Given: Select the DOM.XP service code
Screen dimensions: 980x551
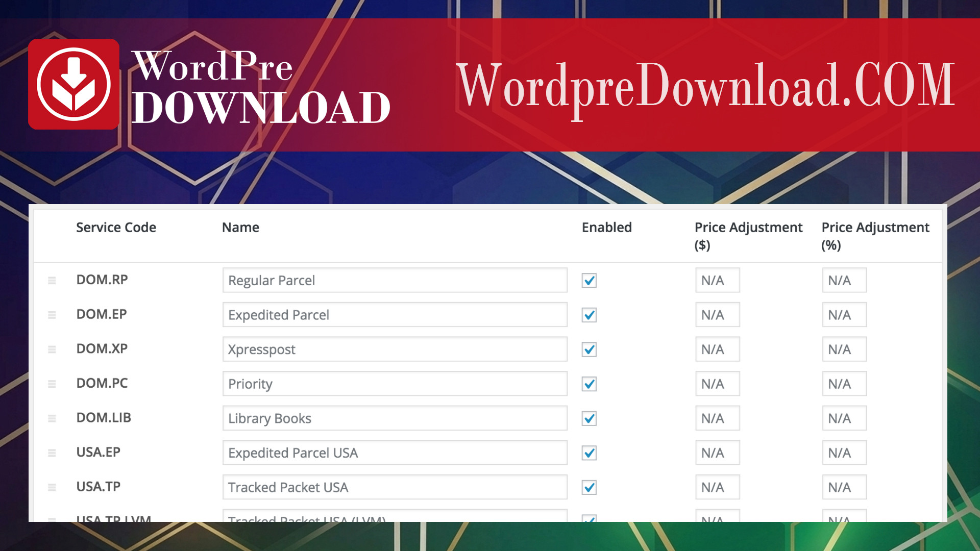Looking at the screenshot, I should coord(102,348).
